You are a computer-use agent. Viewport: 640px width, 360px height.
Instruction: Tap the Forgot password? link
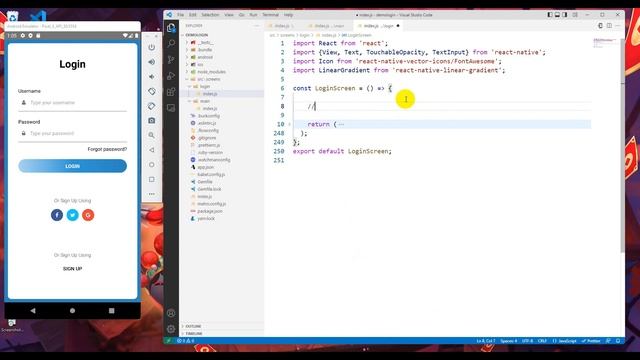pyautogui.click(x=107, y=149)
